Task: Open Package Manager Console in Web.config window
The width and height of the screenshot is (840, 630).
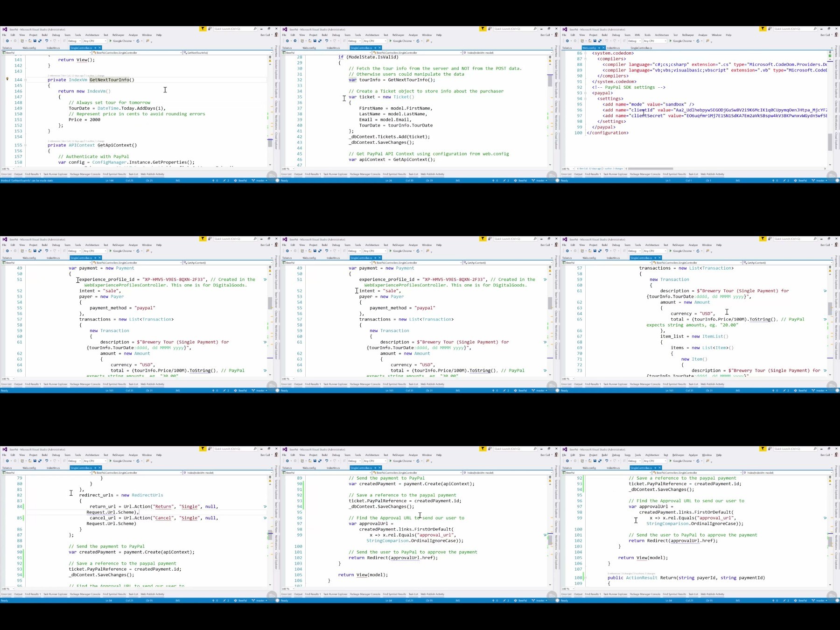Action: coord(645,174)
